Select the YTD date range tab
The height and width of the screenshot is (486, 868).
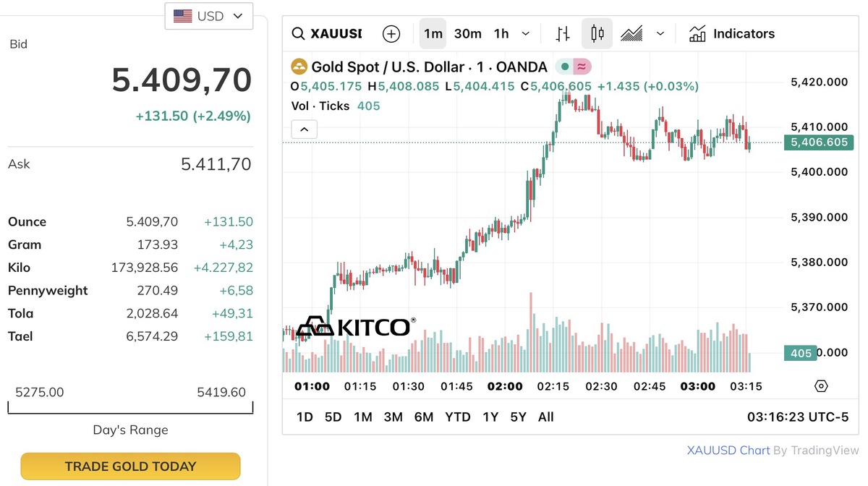point(458,417)
